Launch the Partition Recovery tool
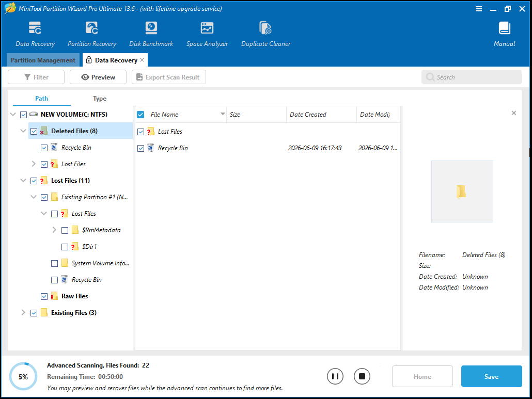 tap(92, 34)
